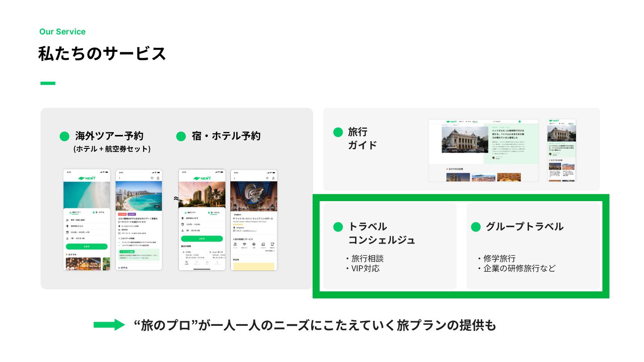This screenshot has height=362, width=644.
Task: Select 宿・ホテル tab on the tour search phone
Action: (x=98, y=212)
